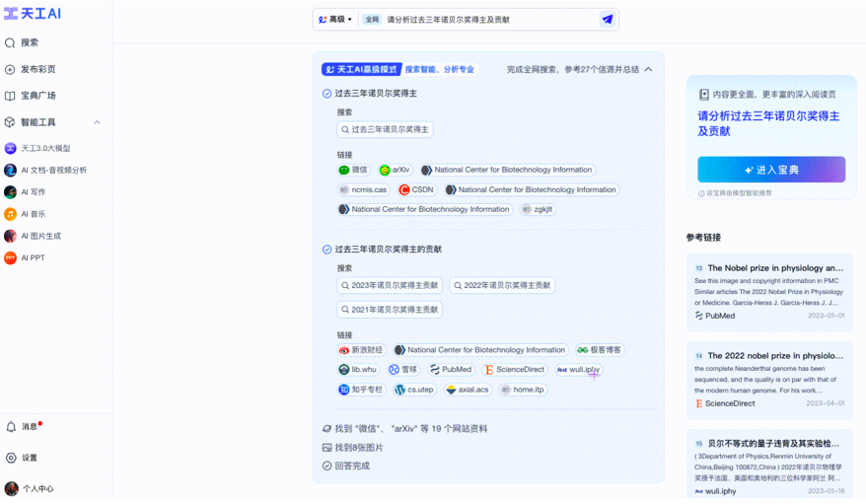Open reference 14 The 2022 nobel prize card

(x=769, y=380)
